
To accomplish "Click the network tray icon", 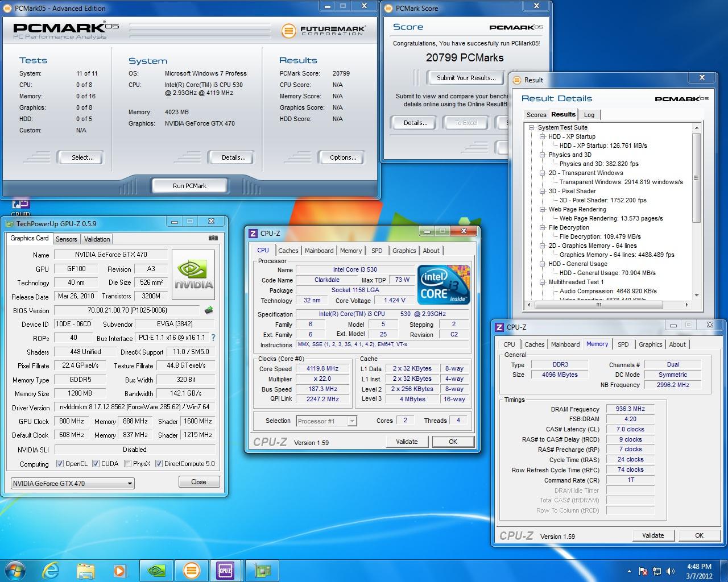I will coord(657,571).
